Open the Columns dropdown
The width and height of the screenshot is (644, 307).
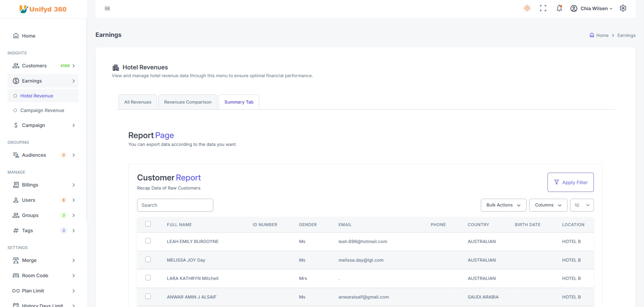click(x=548, y=205)
